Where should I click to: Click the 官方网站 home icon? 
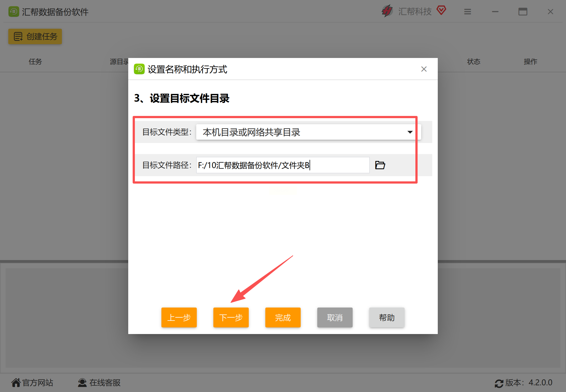(x=16, y=383)
